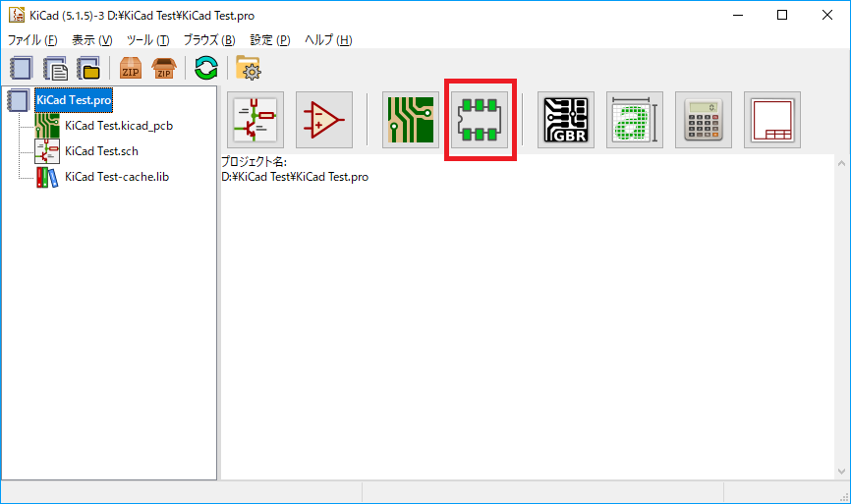Click the message panel scroll-up arrow
851x504 pixels.
841,163
